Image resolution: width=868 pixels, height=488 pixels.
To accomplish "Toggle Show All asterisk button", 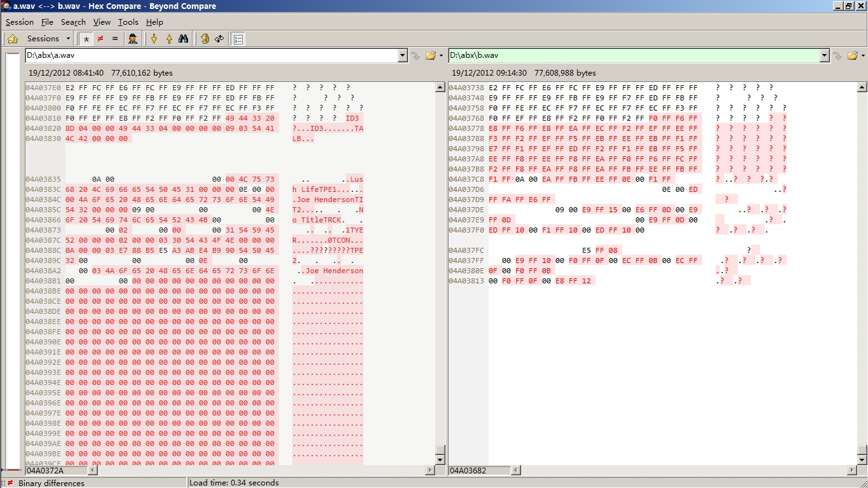I will [x=86, y=39].
